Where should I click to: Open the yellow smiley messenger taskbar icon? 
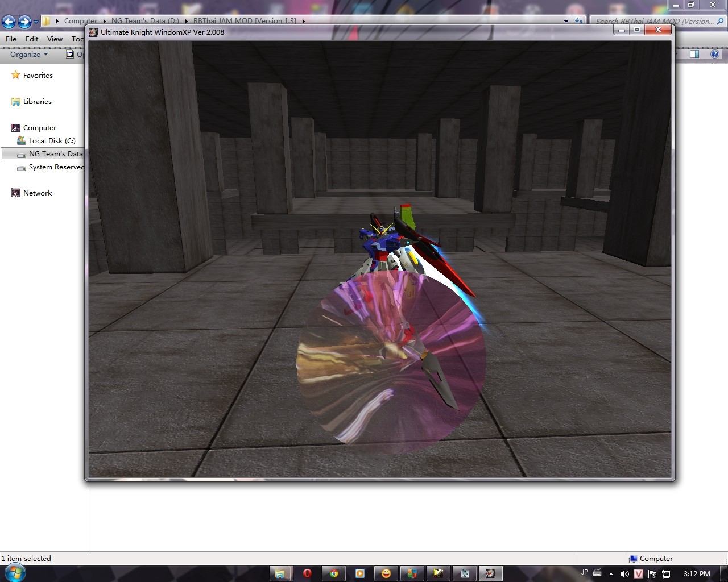(386, 573)
